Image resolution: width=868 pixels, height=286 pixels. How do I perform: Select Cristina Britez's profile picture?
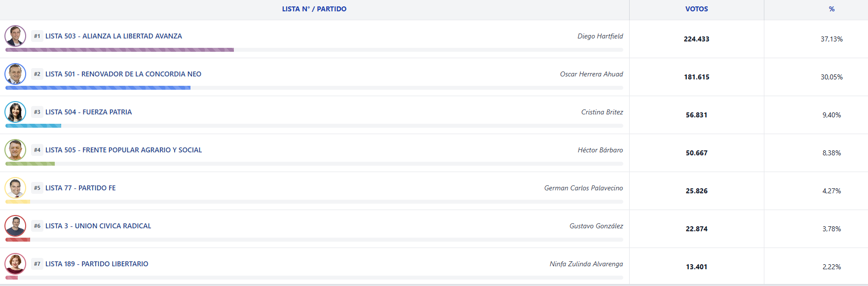pos(15,112)
